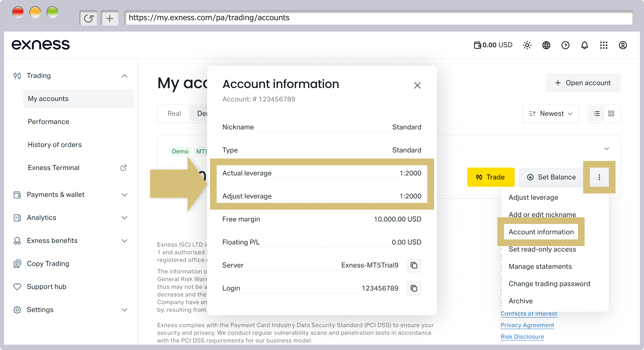644x350 pixels.
Task: Toggle the light/dark theme sun icon
Action: [x=527, y=45]
